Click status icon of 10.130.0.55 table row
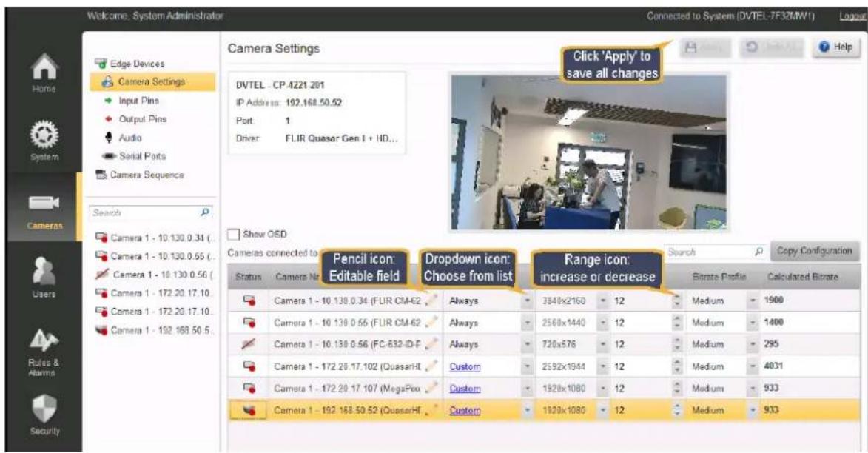Image resolution: width=868 pixels, height=453 pixels. [x=249, y=322]
